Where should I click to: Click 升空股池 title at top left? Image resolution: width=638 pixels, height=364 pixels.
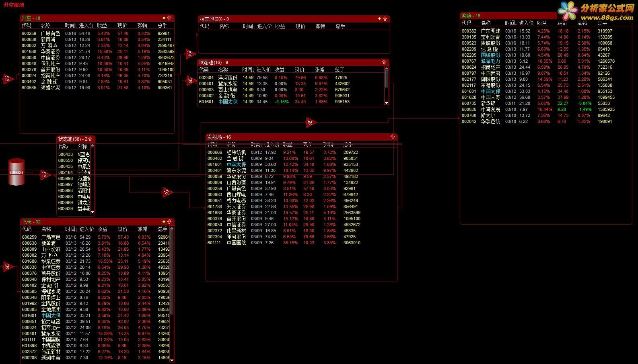[14, 5]
